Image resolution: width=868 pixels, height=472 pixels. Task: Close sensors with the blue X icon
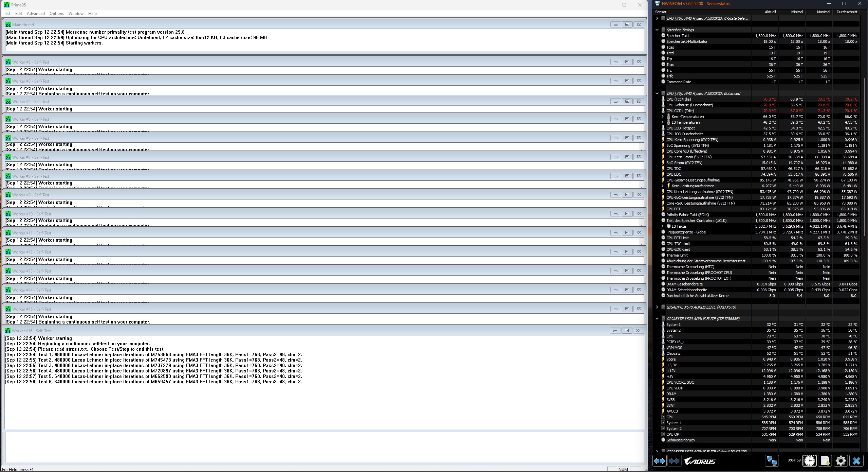tap(856, 461)
